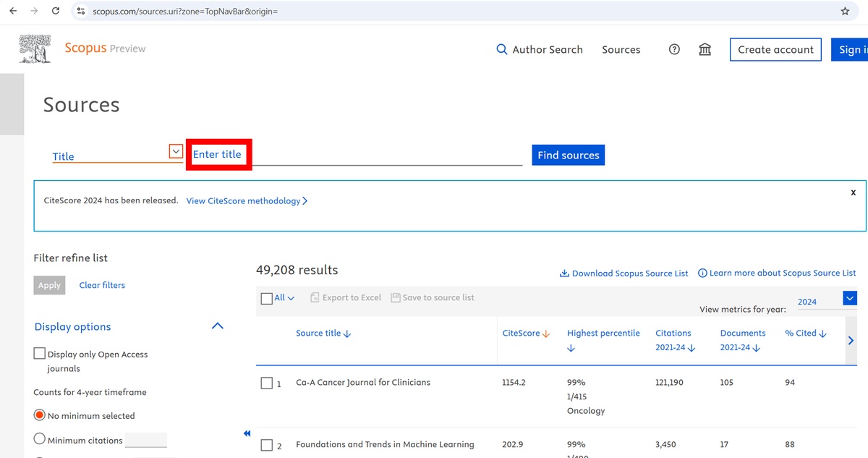Click the Find sources button
868x458 pixels.
[x=568, y=155]
